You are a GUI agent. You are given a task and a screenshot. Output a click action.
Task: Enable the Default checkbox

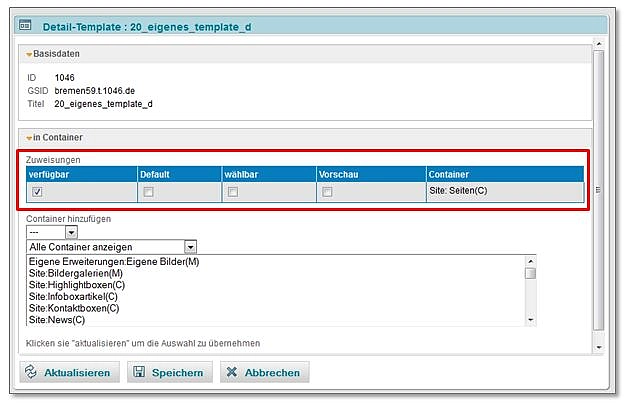(148, 192)
